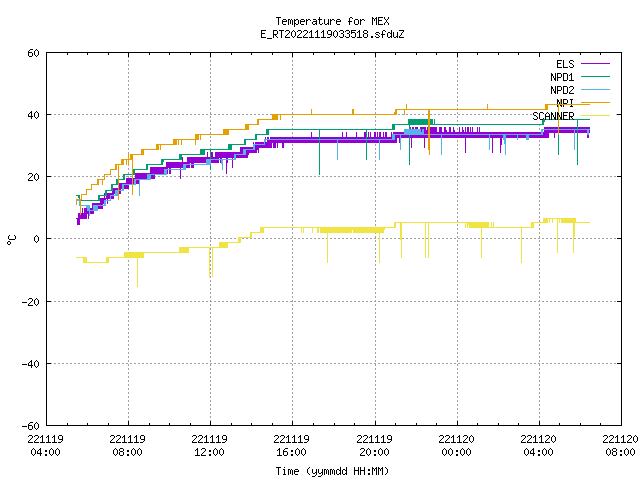Click the orange NPI legend line
Screen dimensions: 640x480
pyautogui.click(x=595, y=102)
